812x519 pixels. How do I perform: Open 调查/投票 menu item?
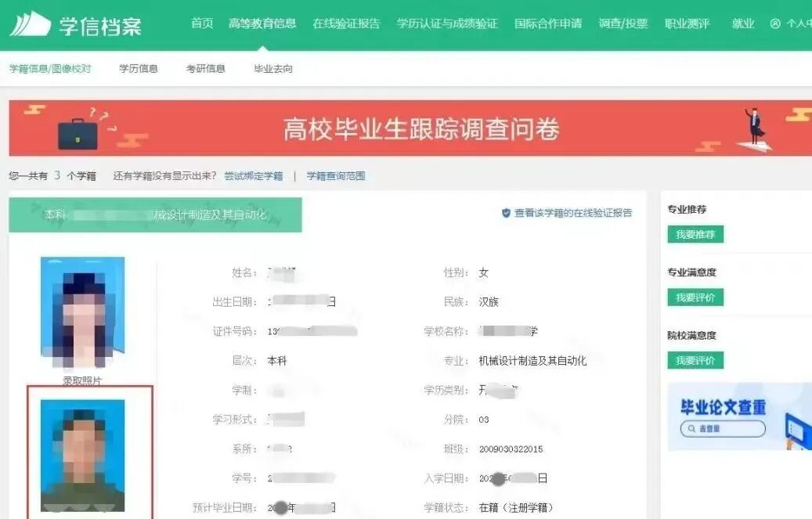click(623, 23)
